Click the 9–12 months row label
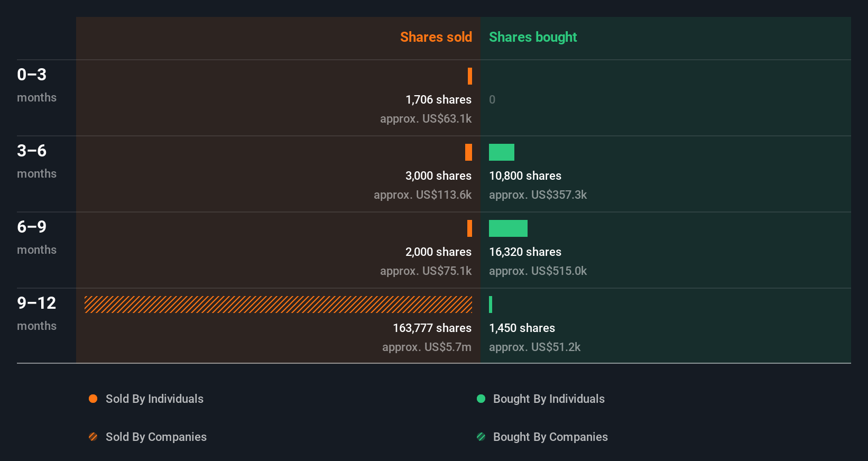This screenshot has height=461, width=868. click(36, 314)
